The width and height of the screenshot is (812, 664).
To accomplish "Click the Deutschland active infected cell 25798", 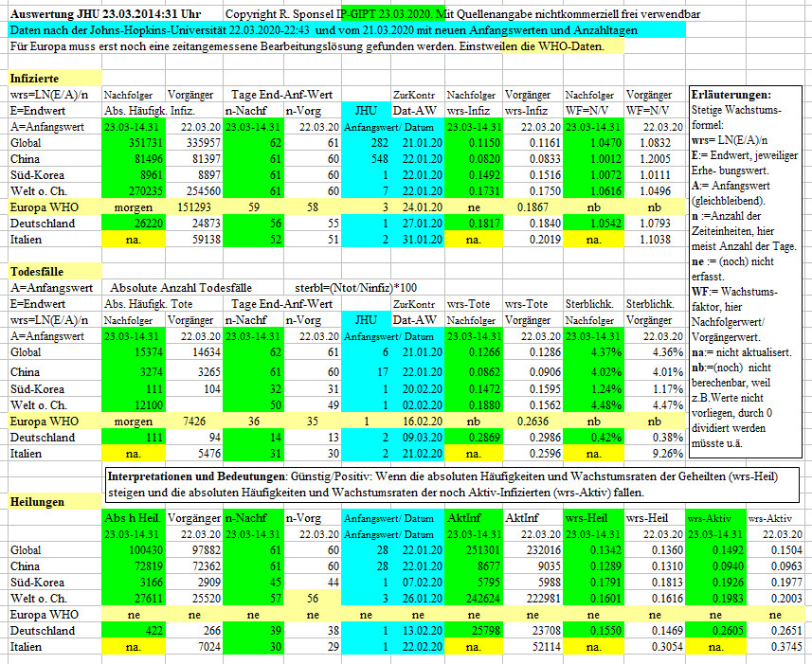I will click(474, 630).
